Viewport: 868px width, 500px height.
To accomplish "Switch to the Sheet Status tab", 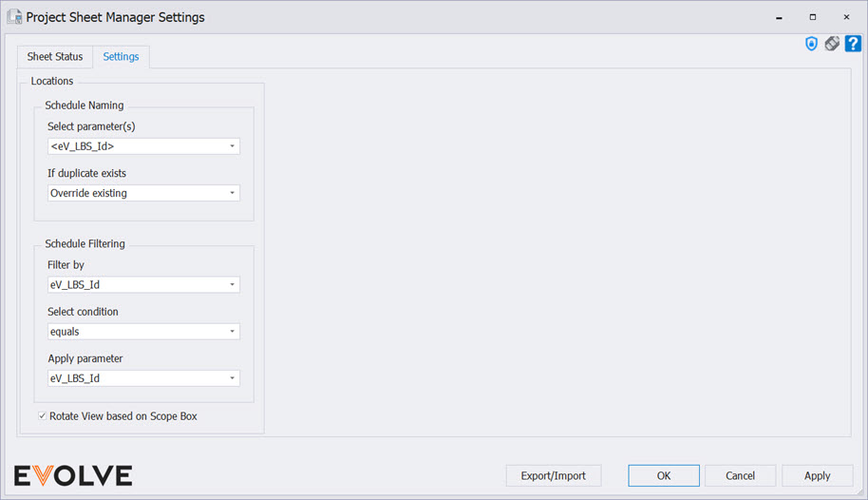I will click(x=55, y=56).
